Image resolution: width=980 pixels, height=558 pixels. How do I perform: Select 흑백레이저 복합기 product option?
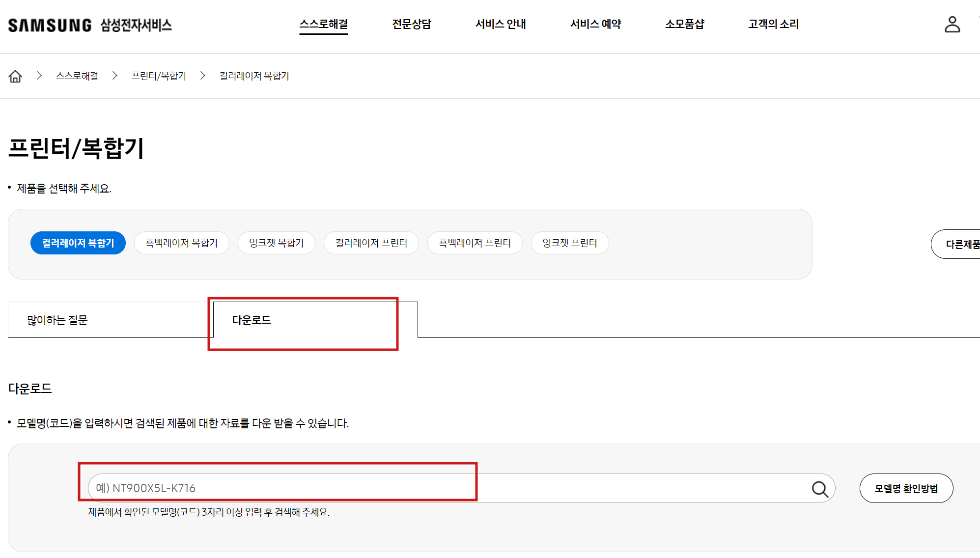coord(181,243)
